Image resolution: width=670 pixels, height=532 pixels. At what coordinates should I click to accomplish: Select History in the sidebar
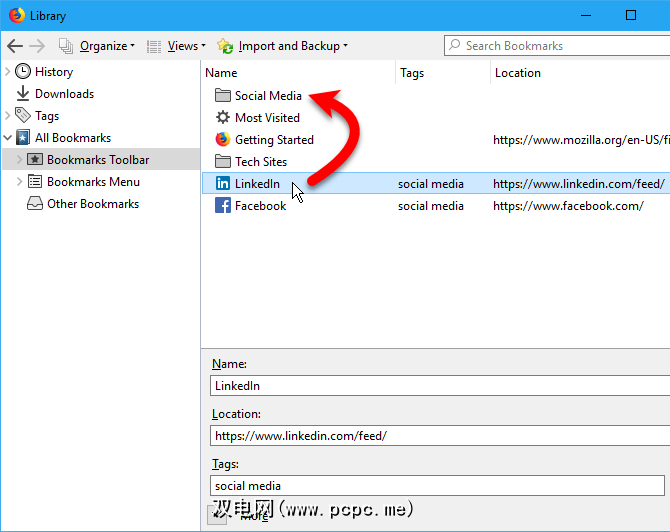coord(54,72)
